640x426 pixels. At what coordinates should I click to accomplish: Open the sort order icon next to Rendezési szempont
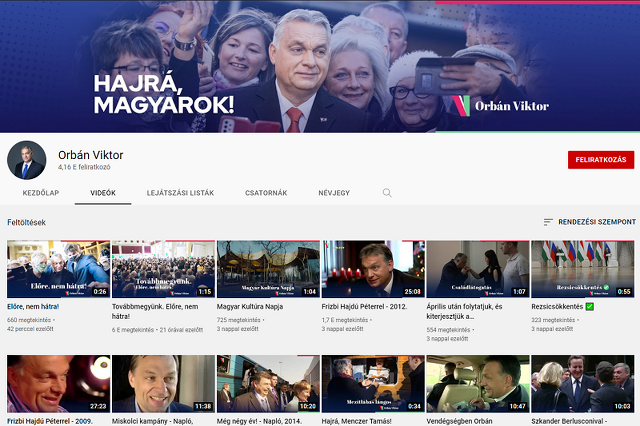548,222
